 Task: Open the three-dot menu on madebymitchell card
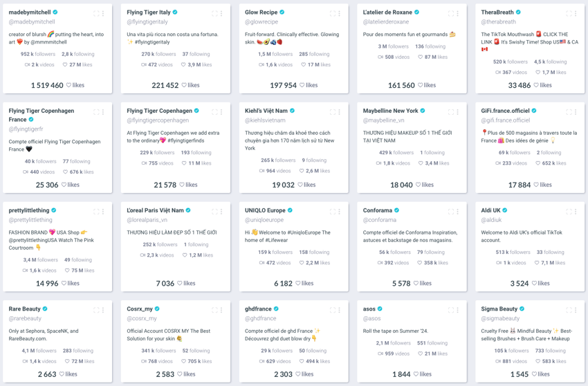pyautogui.click(x=103, y=14)
